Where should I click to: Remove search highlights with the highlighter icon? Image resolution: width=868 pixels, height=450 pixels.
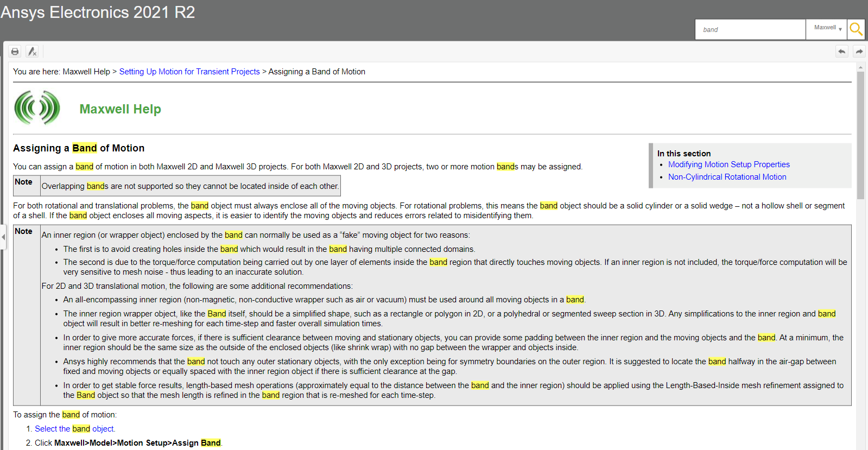pos(32,52)
